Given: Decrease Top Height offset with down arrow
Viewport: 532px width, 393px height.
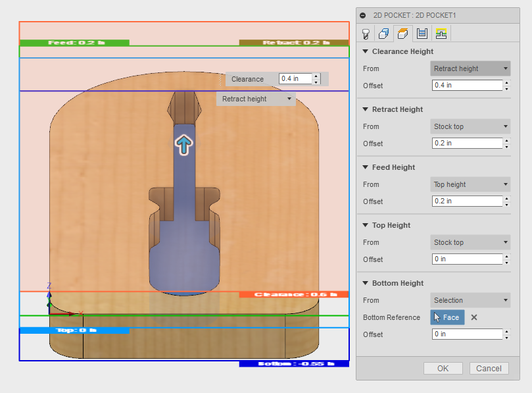Looking at the screenshot, I should pos(506,262).
